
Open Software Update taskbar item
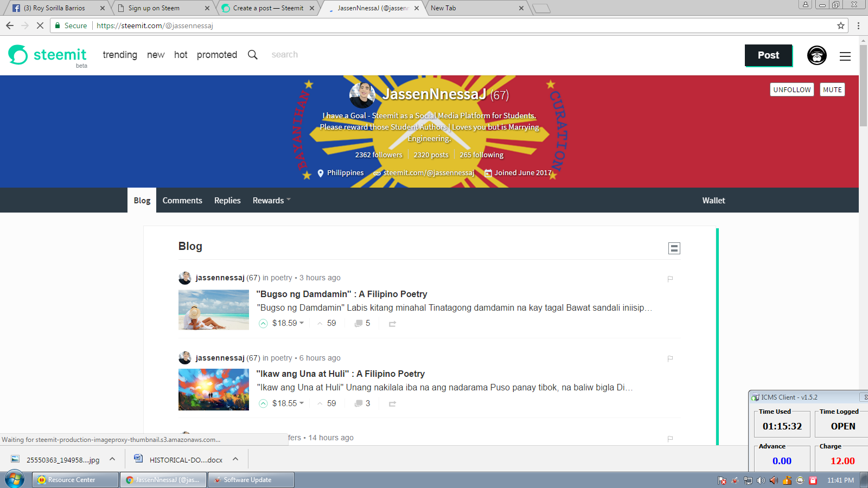251,480
